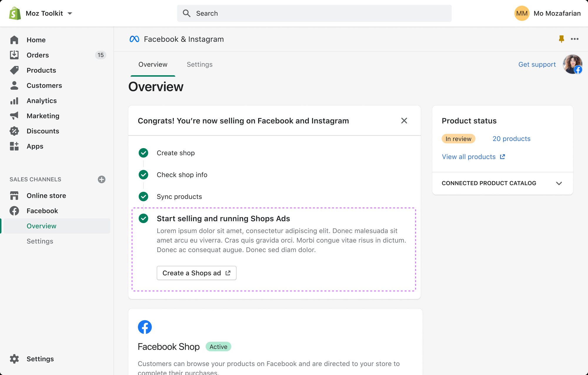This screenshot has height=375, width=588.
Task: Click the Orders inbox icon
Action: tap(14, 55)
